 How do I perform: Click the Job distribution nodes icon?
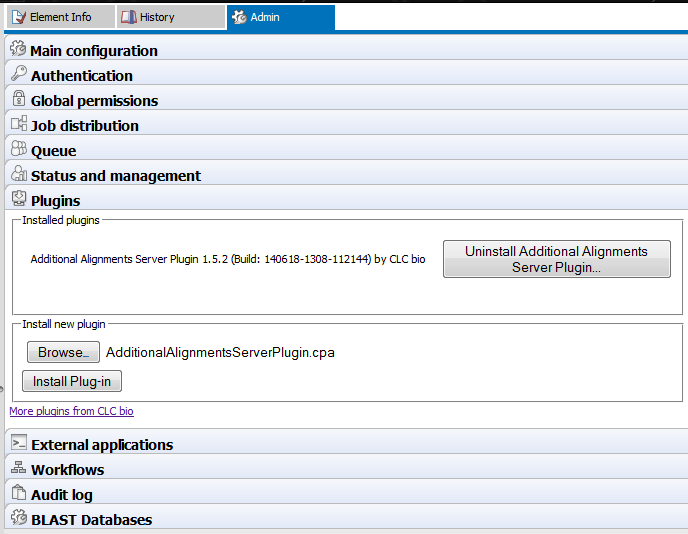click(x=19, y=123)
